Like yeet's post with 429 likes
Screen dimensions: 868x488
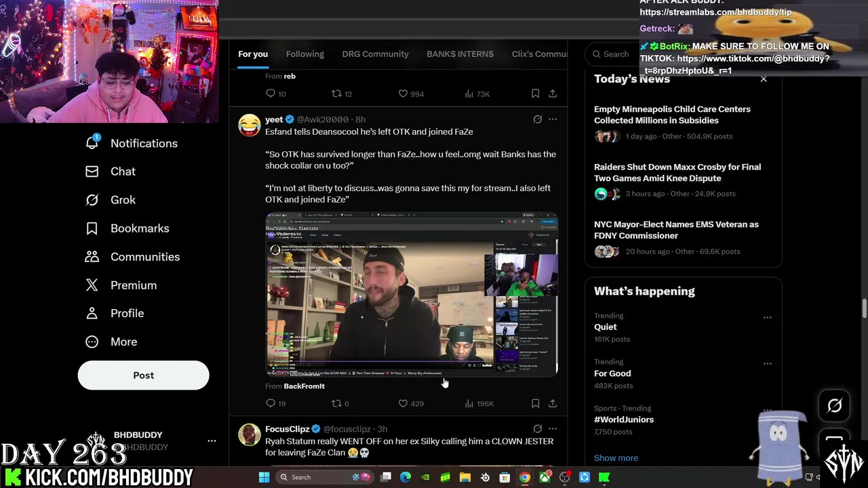point(403,403)
